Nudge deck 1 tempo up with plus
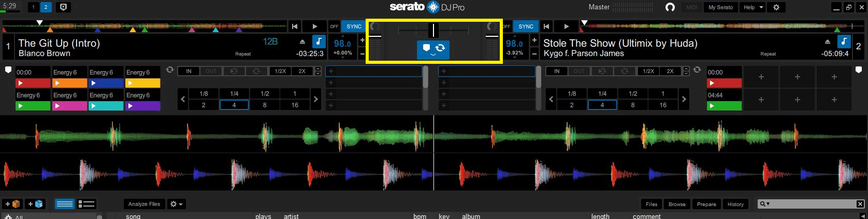868x219 pixels. pyautogui.click(x=362, y=40)
